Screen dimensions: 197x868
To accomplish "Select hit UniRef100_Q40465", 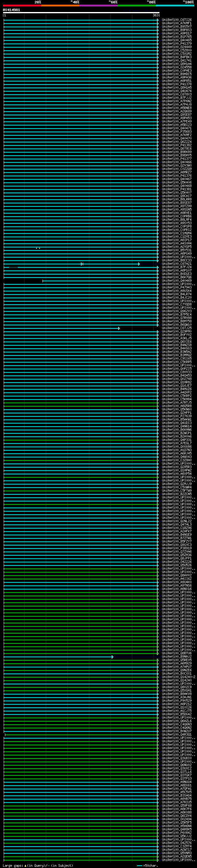I will pyautogui.click(x=176, y=40).
